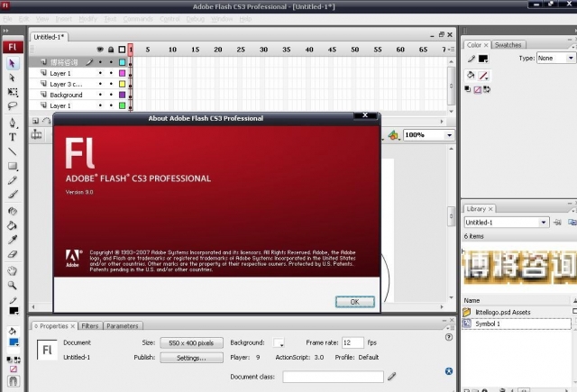
Task: Select the Free Transform tool
Action: pos(13,92)
